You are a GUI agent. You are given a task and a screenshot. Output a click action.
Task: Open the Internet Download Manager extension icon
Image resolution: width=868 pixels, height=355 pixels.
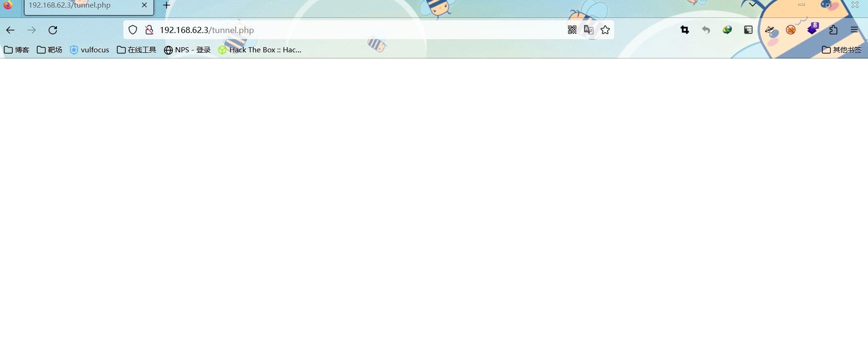click(727, 30)
